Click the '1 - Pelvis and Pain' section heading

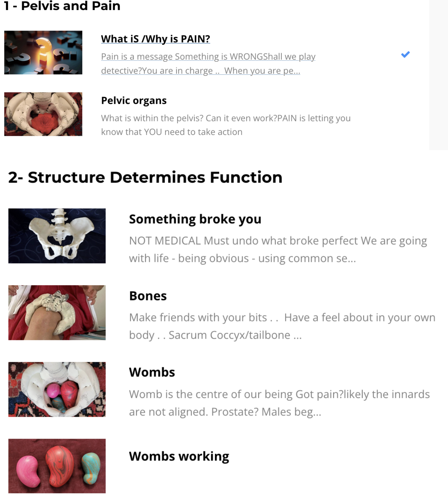[62, 6]
